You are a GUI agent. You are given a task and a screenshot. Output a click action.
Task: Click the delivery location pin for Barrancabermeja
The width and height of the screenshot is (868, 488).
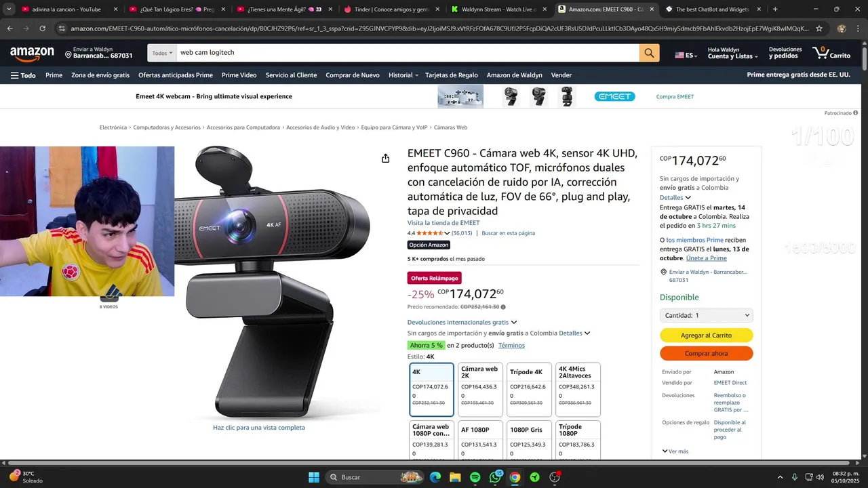(68, 54)
